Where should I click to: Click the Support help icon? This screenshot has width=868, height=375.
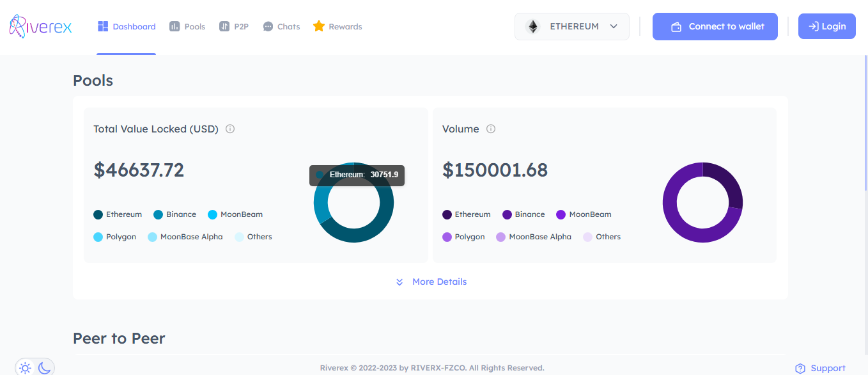(x=800, y=369)
